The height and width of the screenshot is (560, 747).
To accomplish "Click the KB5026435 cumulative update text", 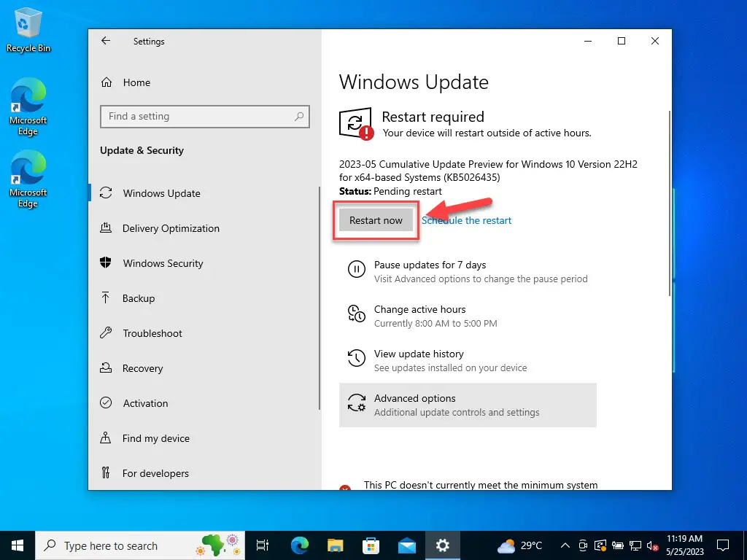I will point(488,171).
